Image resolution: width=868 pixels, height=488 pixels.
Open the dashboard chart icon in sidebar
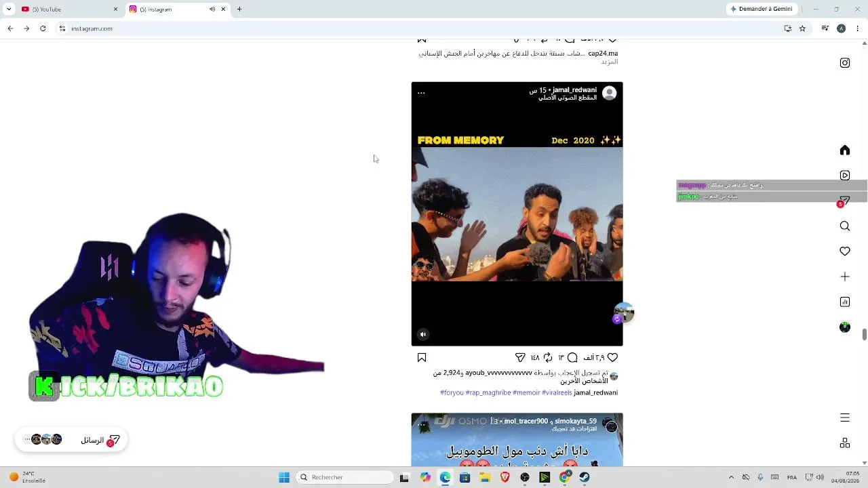coord(845,302)
